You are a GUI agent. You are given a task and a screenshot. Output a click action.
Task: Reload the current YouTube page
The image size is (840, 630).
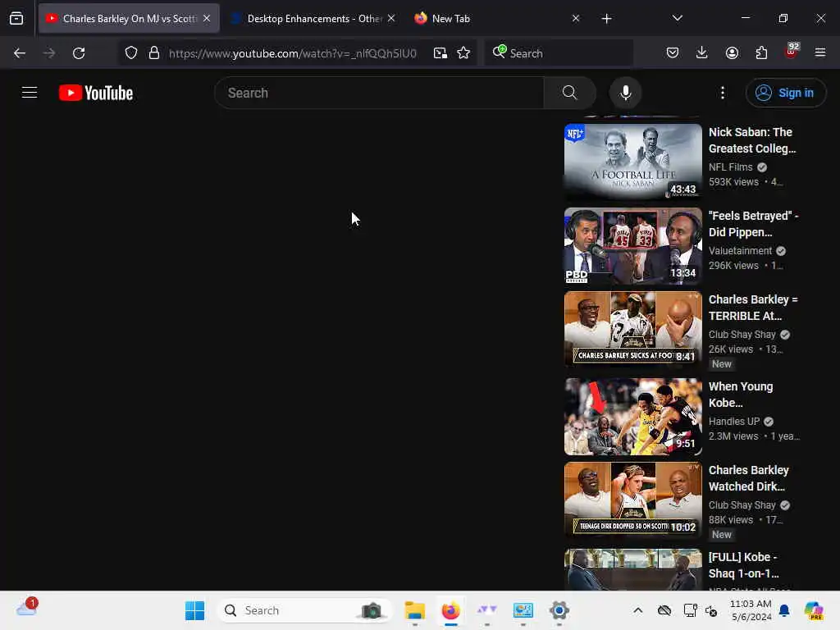pyautogui.click(x=79, y=53)
